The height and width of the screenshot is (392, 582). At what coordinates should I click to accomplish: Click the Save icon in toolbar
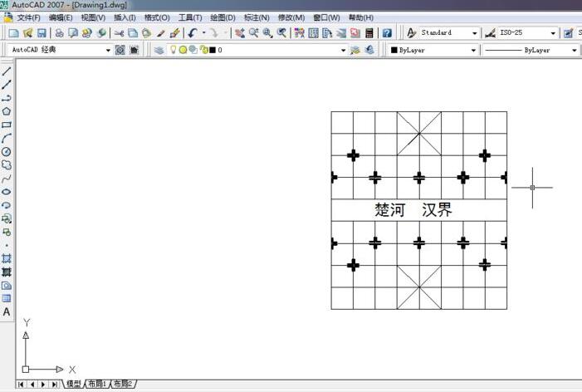[42, 33]
